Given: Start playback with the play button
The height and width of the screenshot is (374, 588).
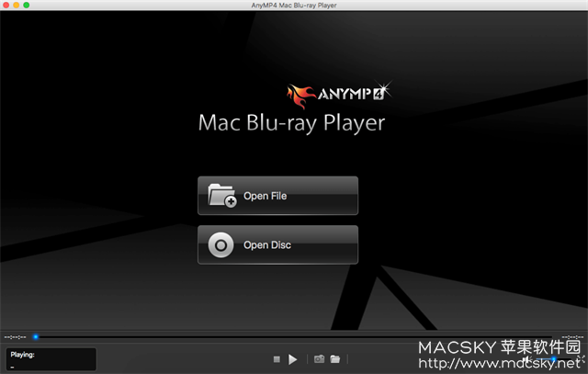Looking at the screenshot, I should pyautogui.click(x=293, y=359).
